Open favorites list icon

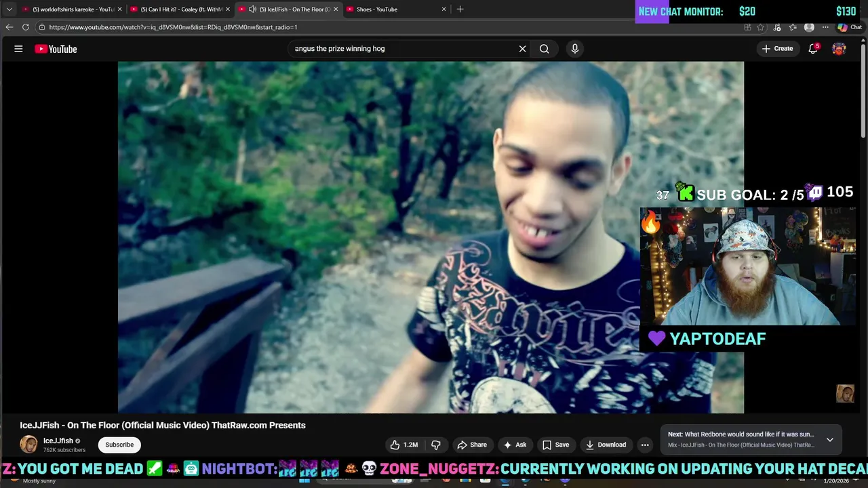(x=793, y=27)
